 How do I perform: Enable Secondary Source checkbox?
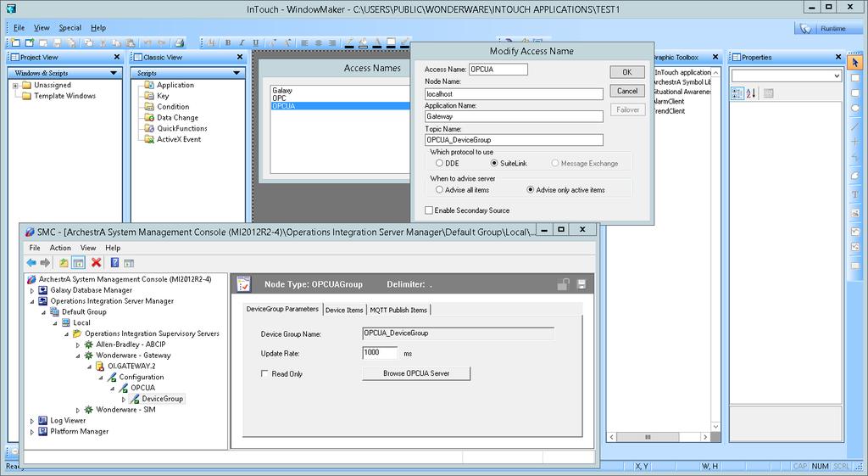[428, 210]
